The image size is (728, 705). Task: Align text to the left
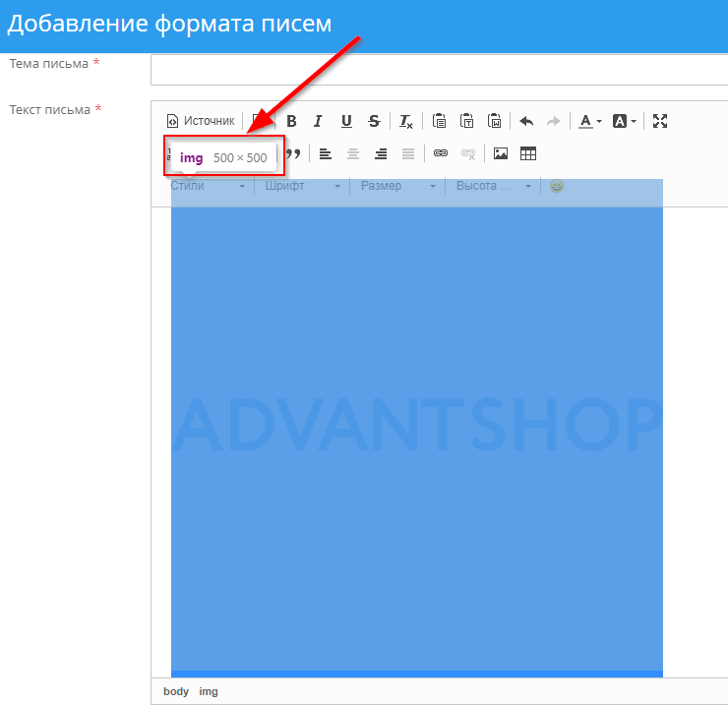326,153
